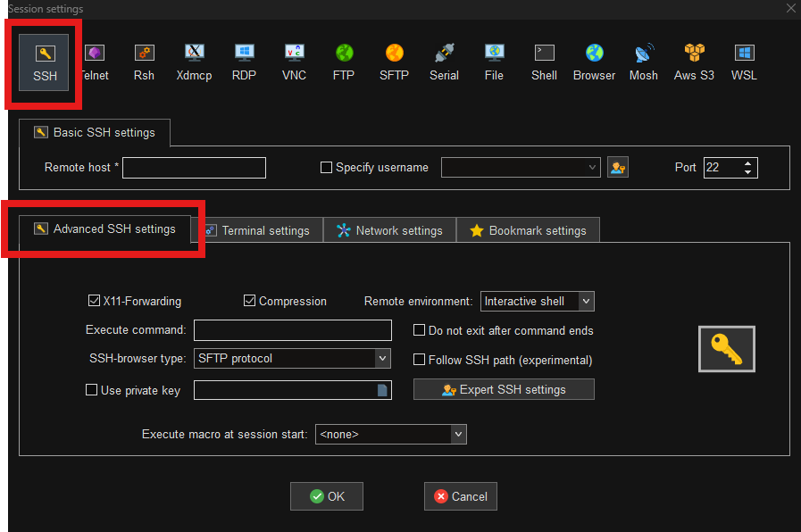Focus the Remote host input field
Viewport: 801px width, 532px height.
(x=194, y=168)
